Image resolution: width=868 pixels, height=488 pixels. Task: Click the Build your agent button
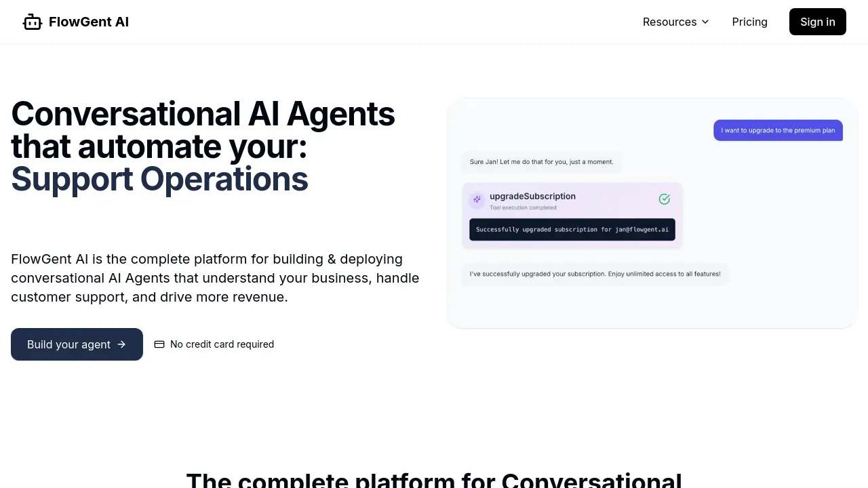pyautogui.click(x=77, y=344)
